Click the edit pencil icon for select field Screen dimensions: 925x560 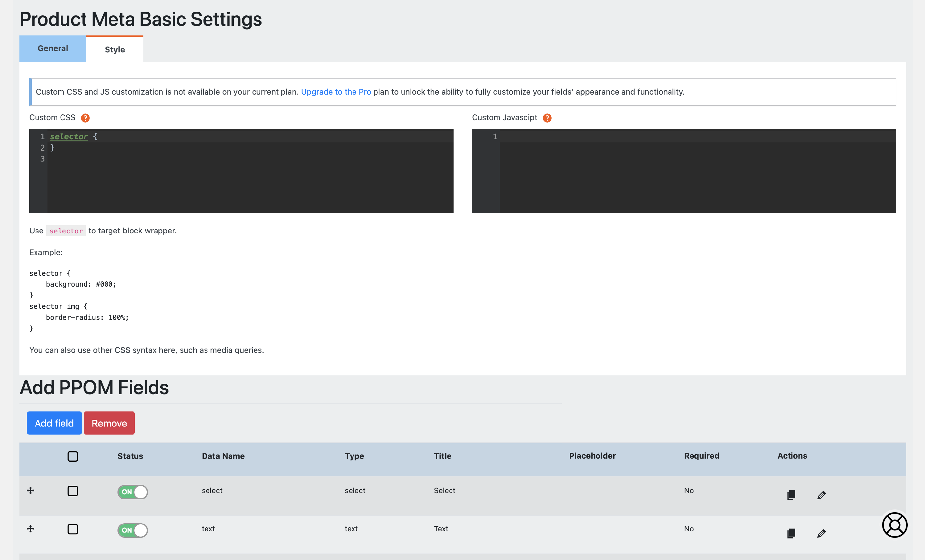coord(821,495)
